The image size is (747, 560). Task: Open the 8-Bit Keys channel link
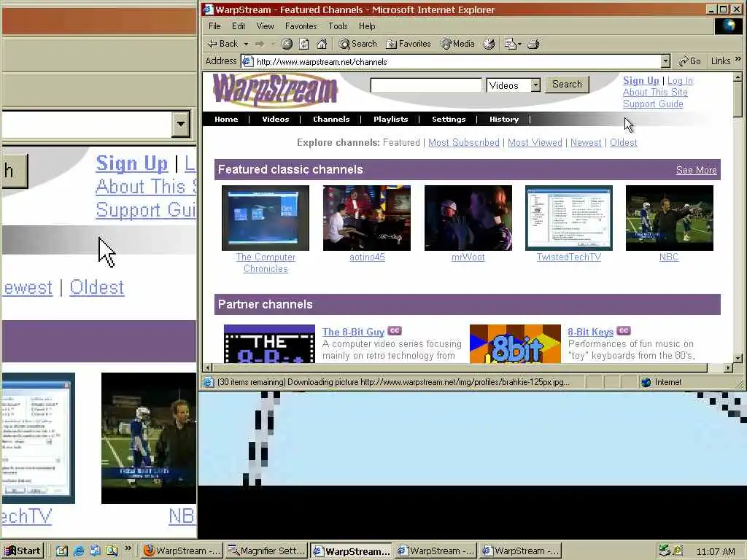[590, 332]
